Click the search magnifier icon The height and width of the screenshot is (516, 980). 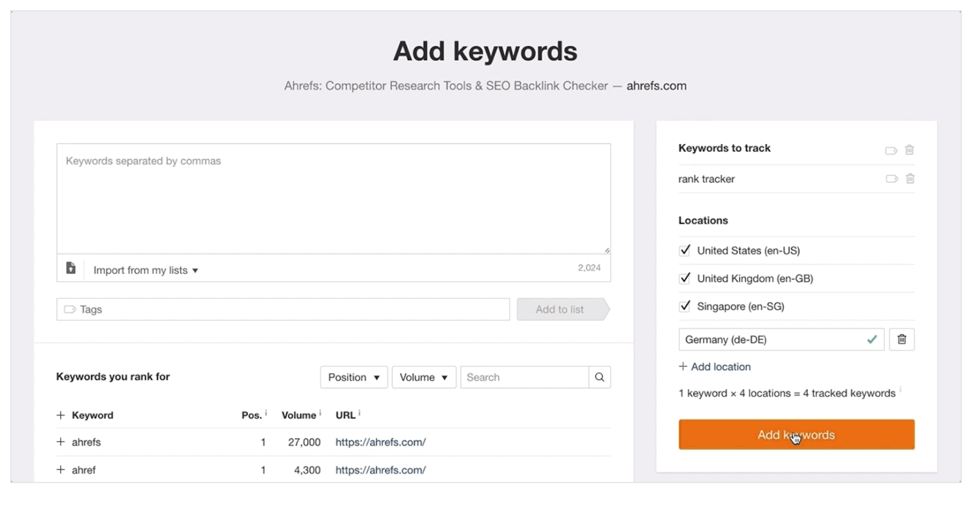pyautogui.click(x=600, y=378)
